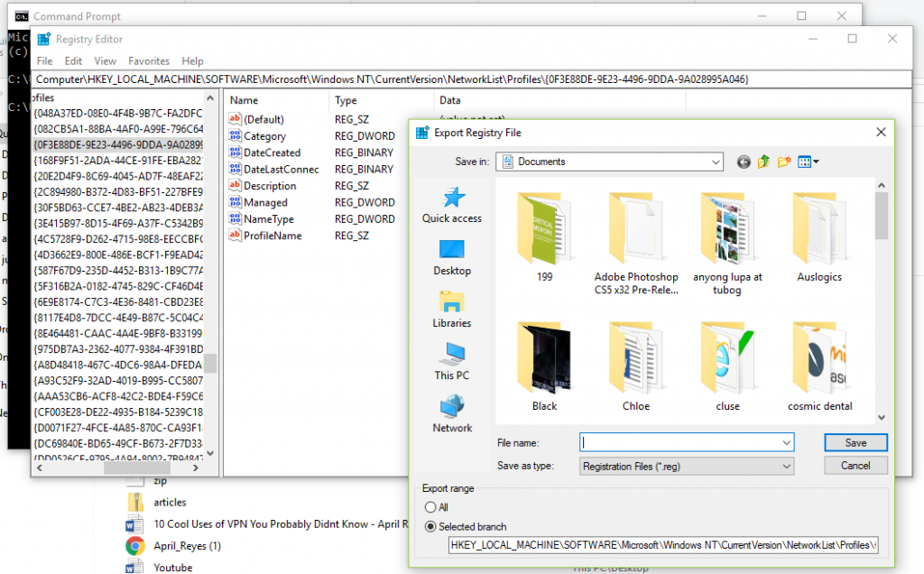
Task: Go back using the Export dialog back arrow
Action: click(x=744, y=162)
